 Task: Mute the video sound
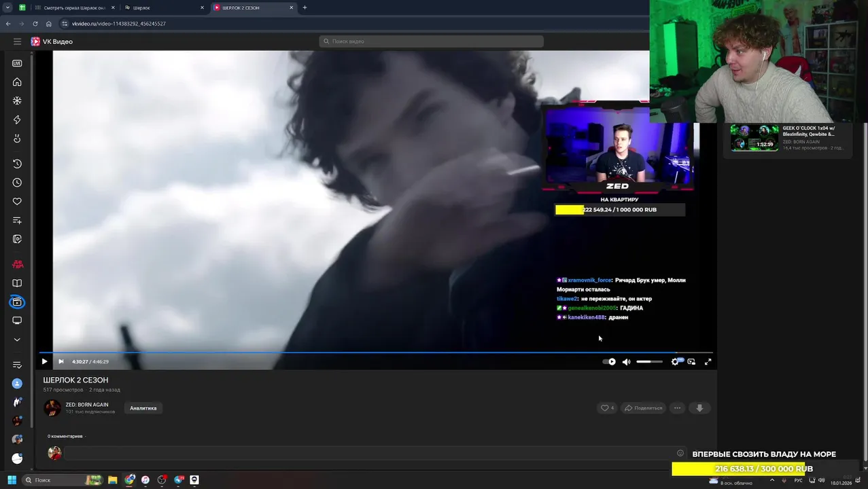point(626,361)
